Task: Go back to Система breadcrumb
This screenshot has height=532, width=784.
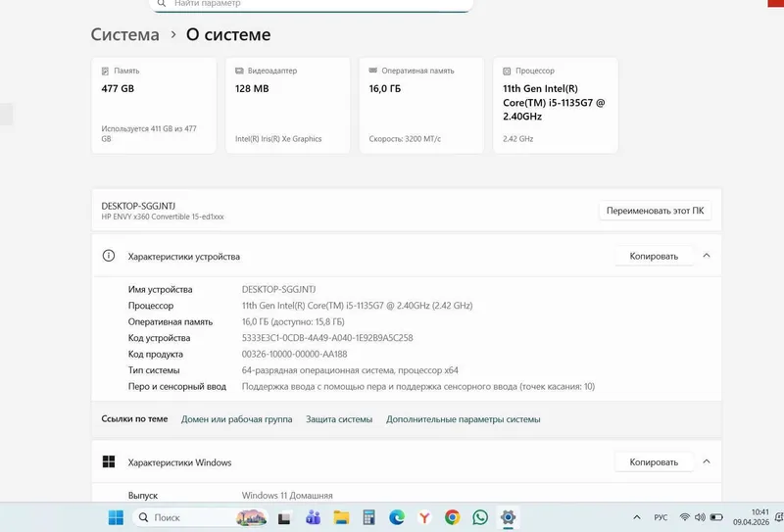Action: (125, 34)
